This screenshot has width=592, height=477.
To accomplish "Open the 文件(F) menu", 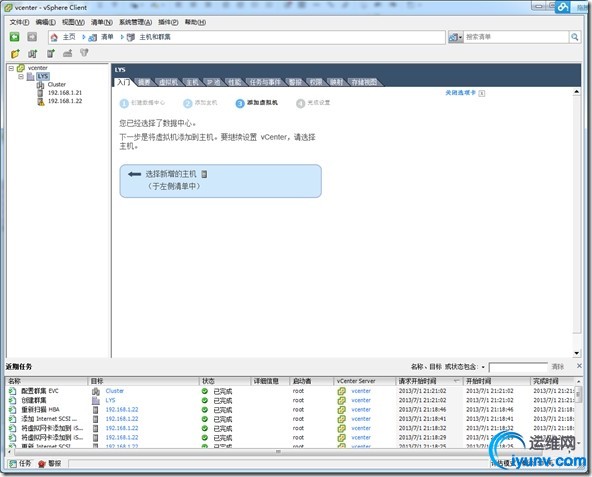I will (x=19, y=22).
